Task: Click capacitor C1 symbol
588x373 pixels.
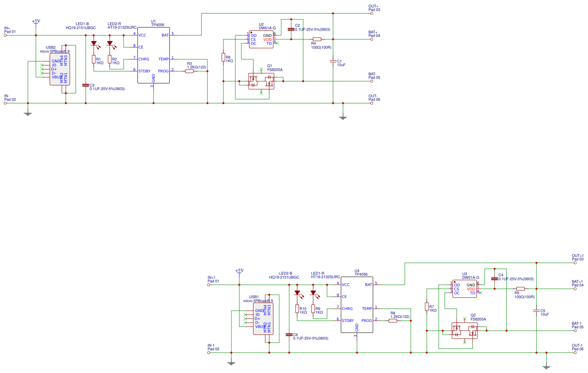Action: (333, 61)
